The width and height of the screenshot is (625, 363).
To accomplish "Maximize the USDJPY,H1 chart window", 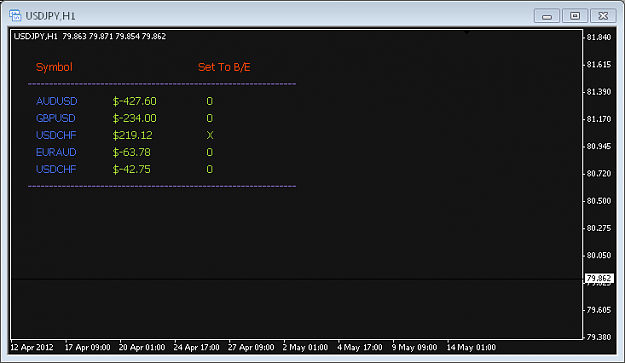I will point(575,16).
